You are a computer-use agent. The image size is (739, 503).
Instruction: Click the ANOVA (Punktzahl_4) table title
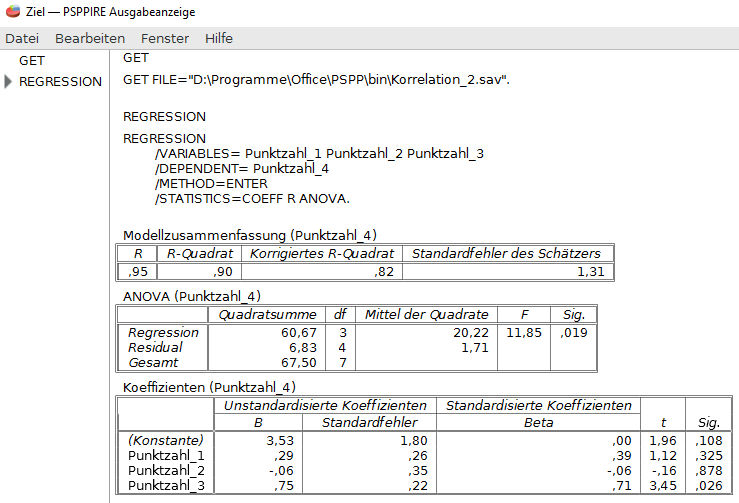pos(191,296)
